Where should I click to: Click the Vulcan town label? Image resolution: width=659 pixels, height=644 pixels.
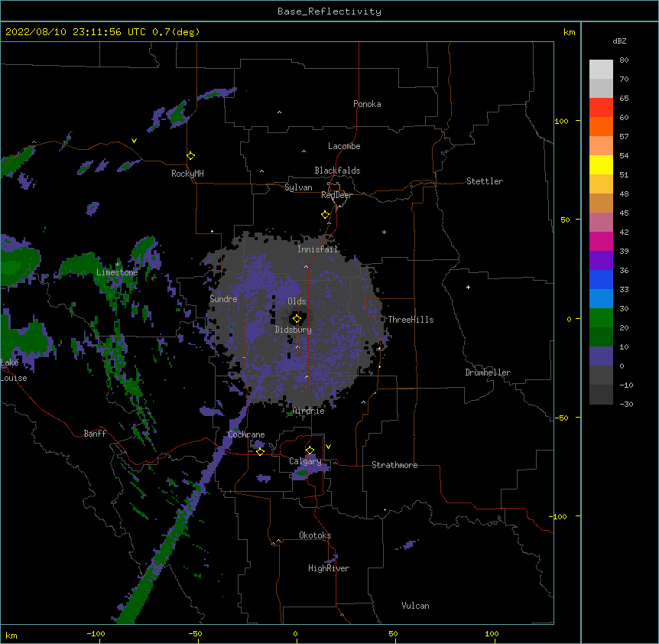(415, 606)
